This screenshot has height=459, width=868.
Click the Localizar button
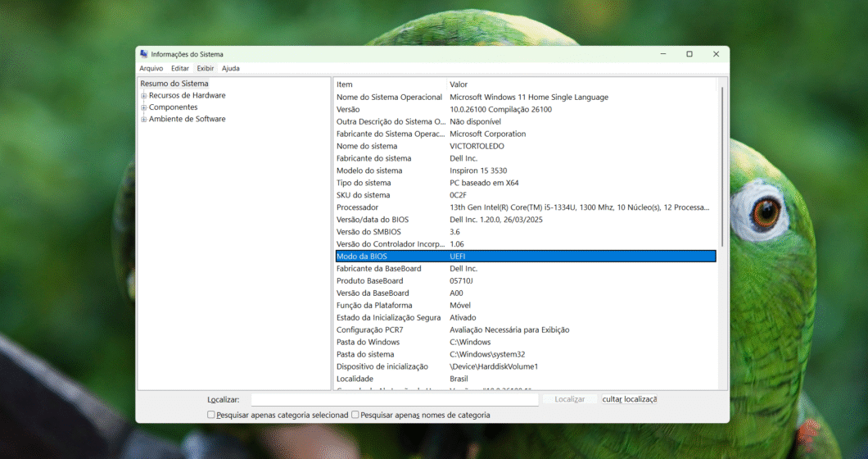click(570, 399)
